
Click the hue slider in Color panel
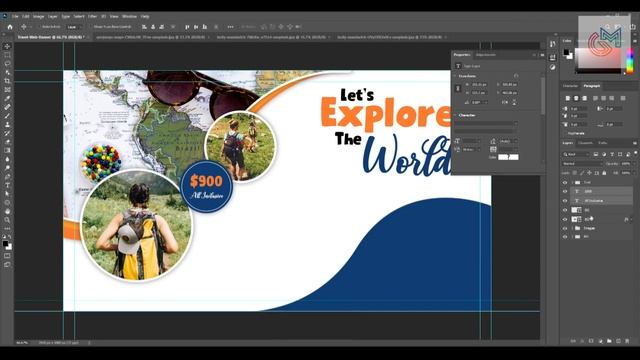(630, 61)
